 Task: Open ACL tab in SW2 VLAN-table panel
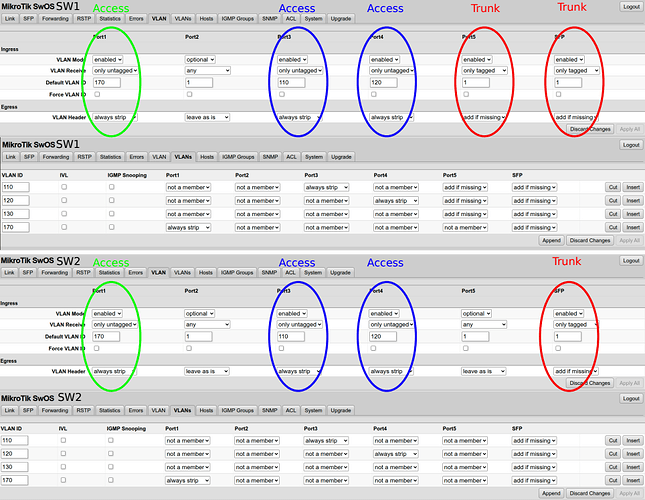(x=290, y=410)
